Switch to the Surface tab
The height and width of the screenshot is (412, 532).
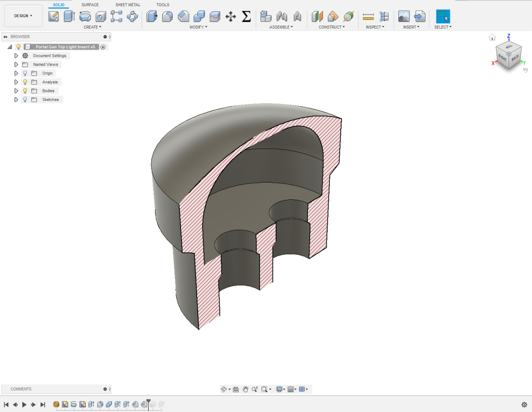pos(90,5)
